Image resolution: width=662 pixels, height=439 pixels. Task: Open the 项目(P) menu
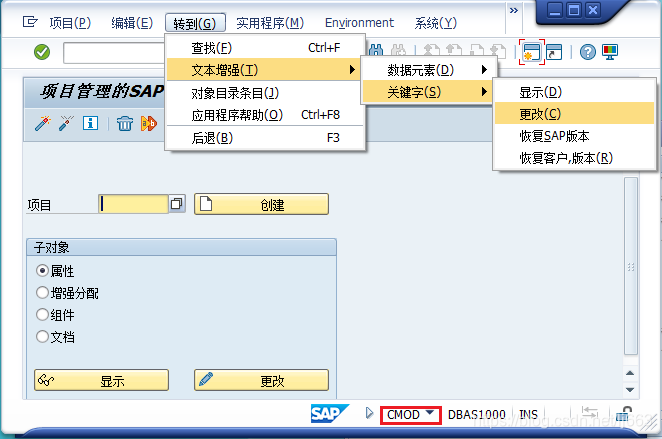click(x=70, y=23)
